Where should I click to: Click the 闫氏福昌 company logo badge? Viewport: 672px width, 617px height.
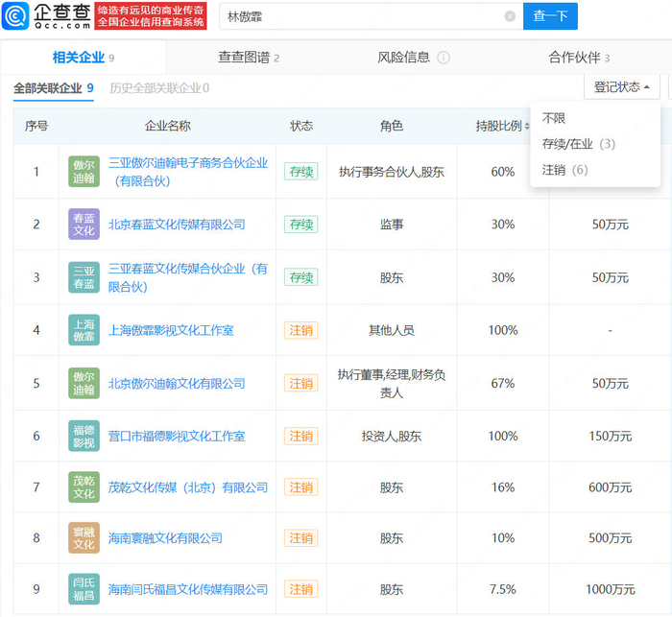tap(84, 589)
